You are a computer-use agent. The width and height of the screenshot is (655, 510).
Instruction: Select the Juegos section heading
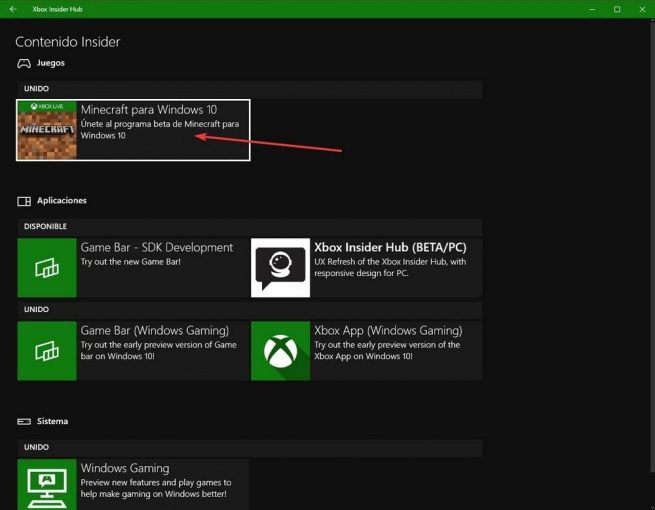coord(51,63)
